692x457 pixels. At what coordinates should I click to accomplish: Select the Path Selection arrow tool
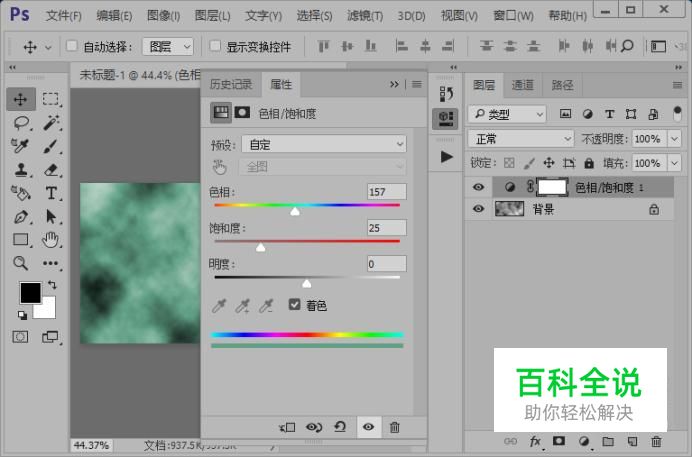click(x=51, y=217)
